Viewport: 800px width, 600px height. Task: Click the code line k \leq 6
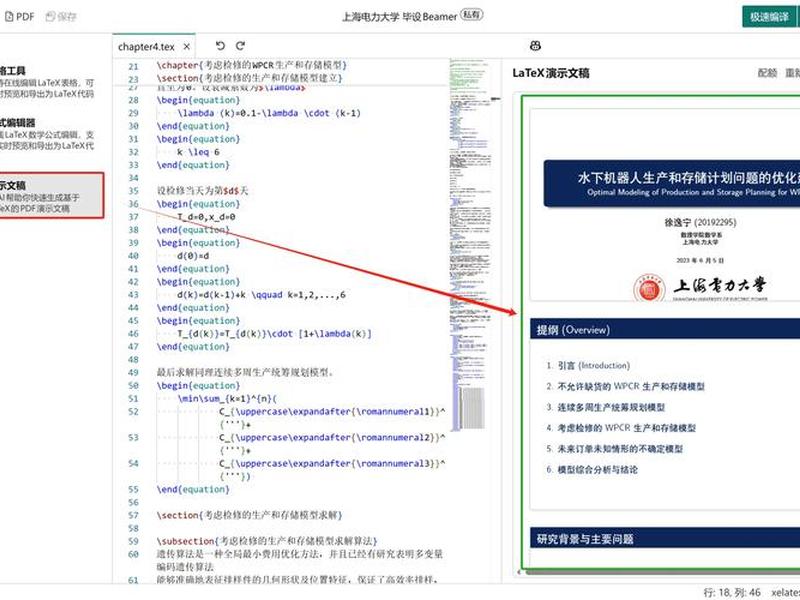(x=198, y=152)
